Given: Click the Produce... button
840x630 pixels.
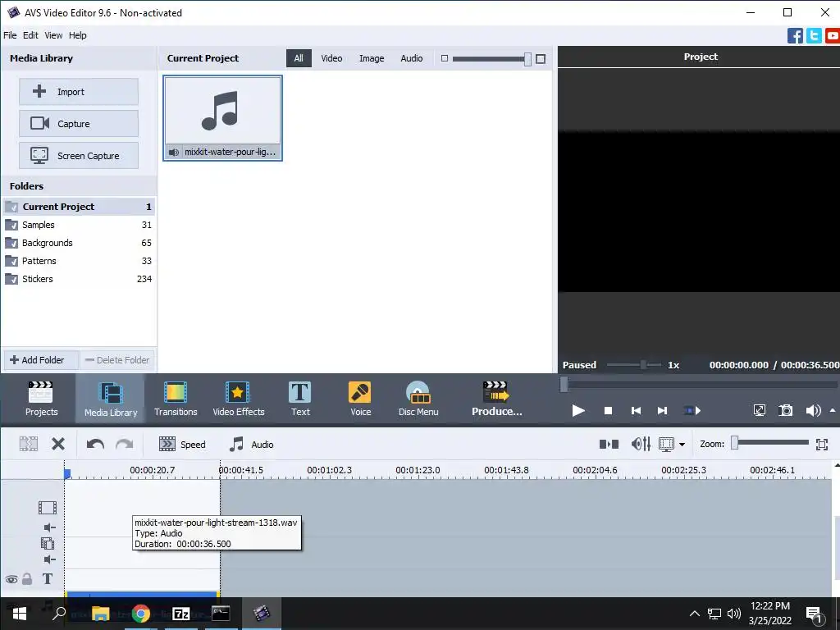Looking at the screenshot, I should click(x=496, y=399).
